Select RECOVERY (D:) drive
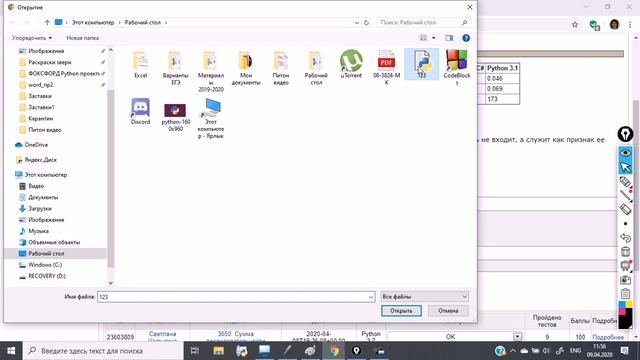Image resolution: width=640 pixels, height=360 pixels. coord(47,276)
